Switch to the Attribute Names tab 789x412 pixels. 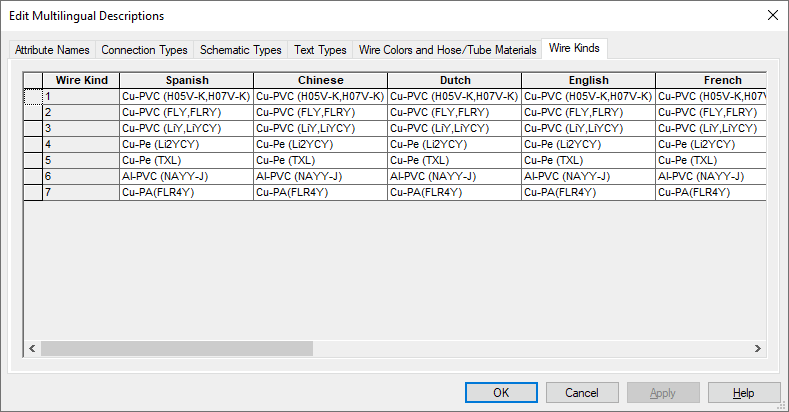[x=52, y=50]
